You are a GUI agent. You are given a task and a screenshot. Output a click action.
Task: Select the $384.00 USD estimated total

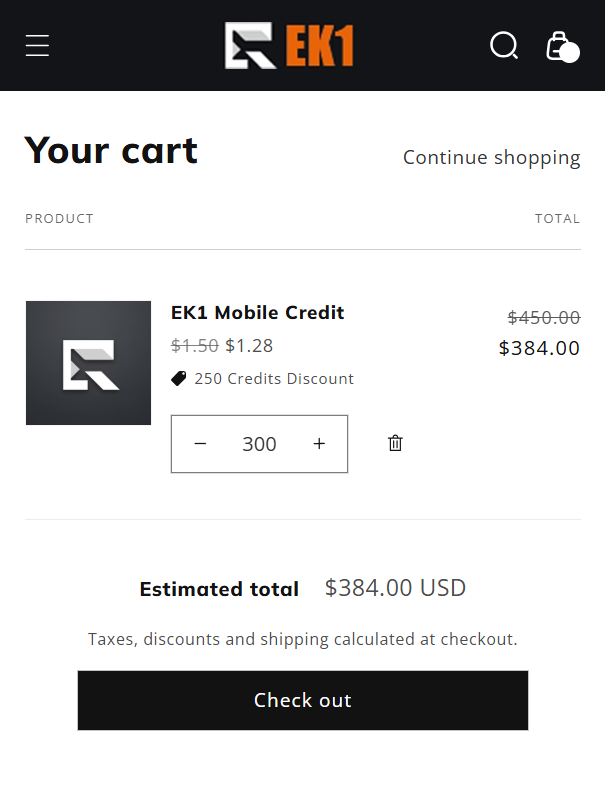[x=395, y=588]
